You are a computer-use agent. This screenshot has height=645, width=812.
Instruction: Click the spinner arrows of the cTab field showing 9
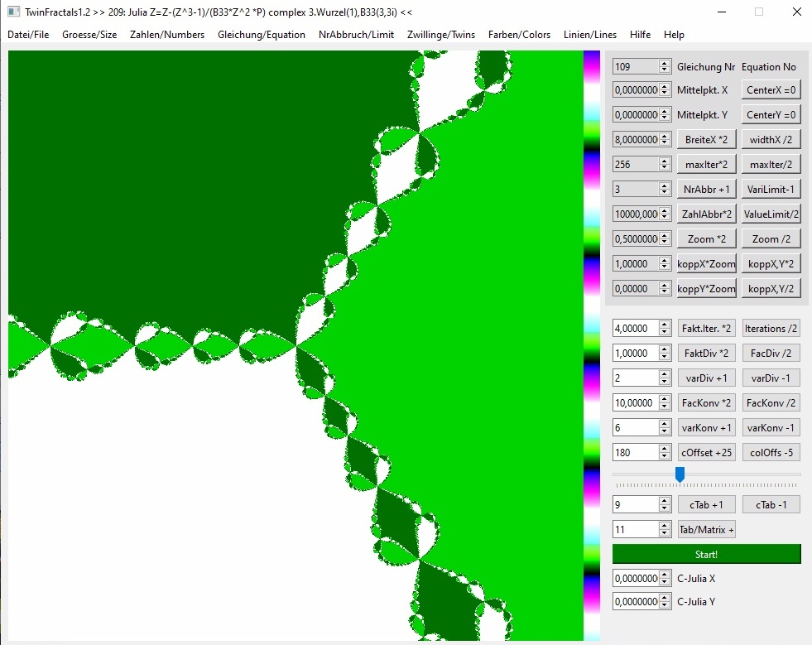(665, 504)
